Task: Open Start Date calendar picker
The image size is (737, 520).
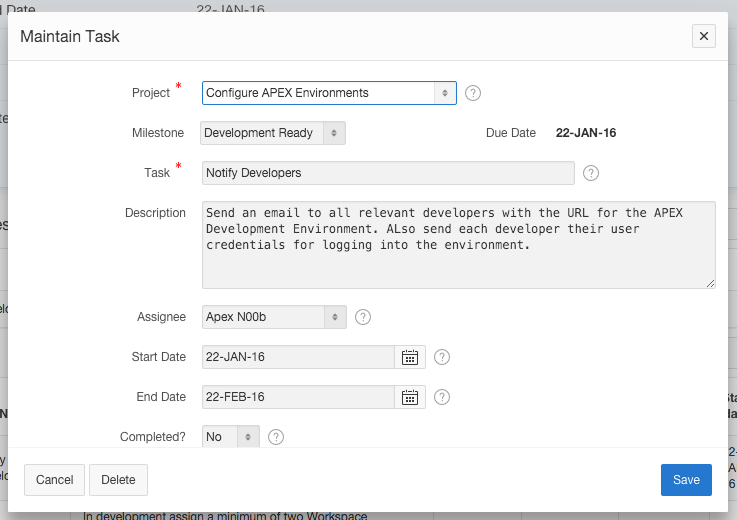Action: [410, 357]
